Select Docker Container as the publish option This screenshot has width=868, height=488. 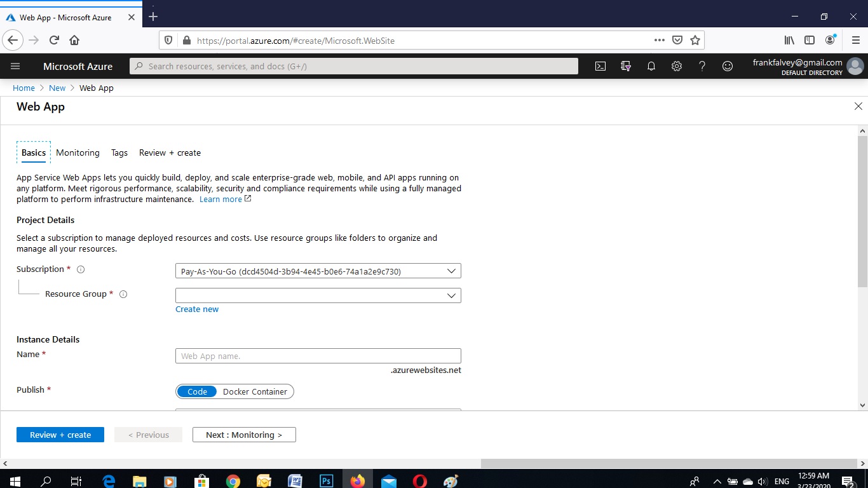click(255, 391)
